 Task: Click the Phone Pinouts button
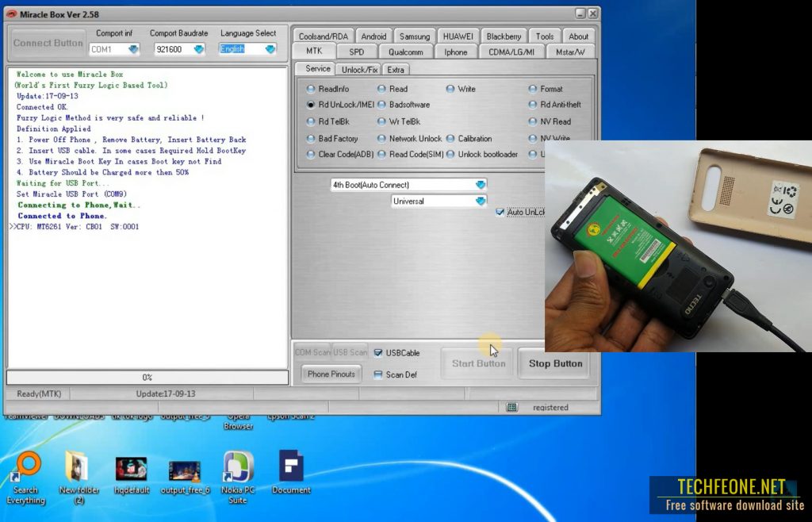(x=331, y=374)
